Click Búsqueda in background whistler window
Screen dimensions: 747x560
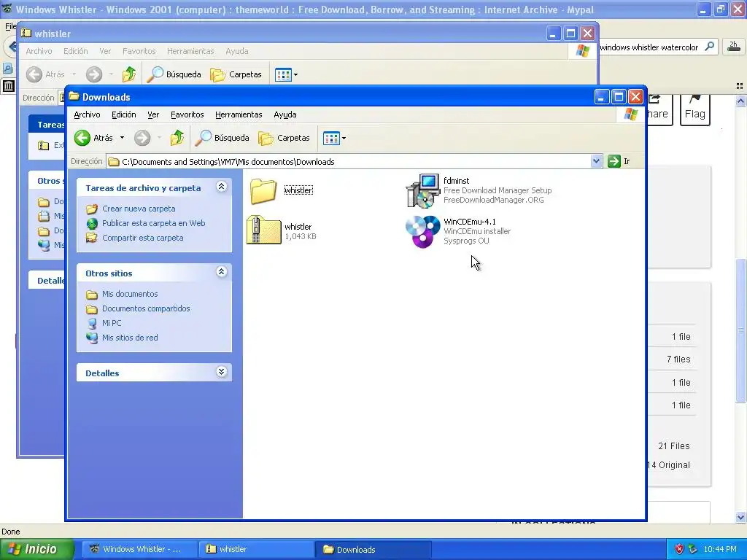coord(174,75)
